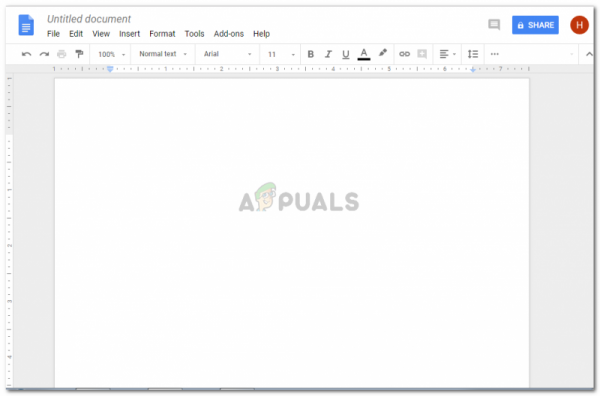Click the Undo arrow icon
The width and height of the screenshot is (600, 396).
pos(26,54)
